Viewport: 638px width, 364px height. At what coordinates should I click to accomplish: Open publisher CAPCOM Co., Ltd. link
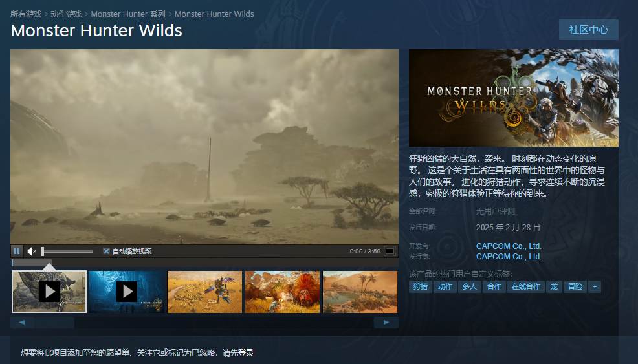point(509,257)
